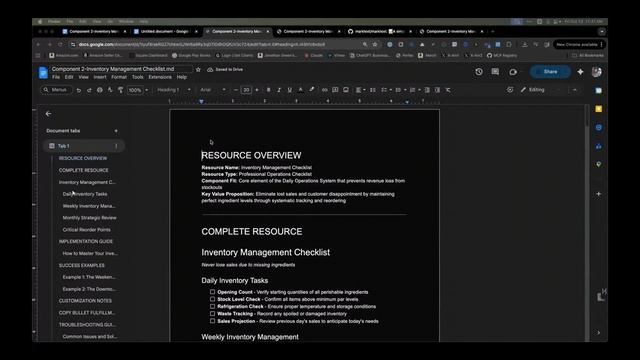640x360 pixels.
Task: Check the Opening Count checkbox
Action: click(212, 292)
